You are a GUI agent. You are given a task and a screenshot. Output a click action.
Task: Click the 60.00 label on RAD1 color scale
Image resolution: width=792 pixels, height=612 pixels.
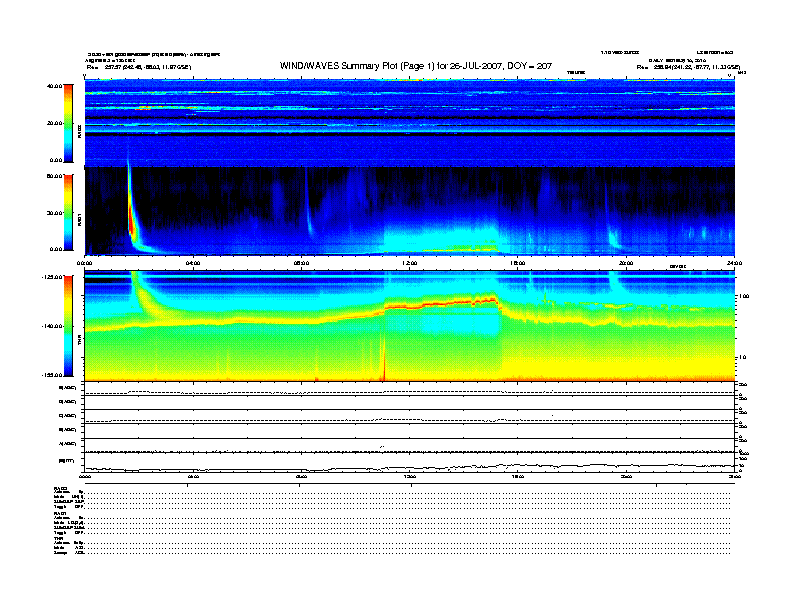click(x=55, y=176)
